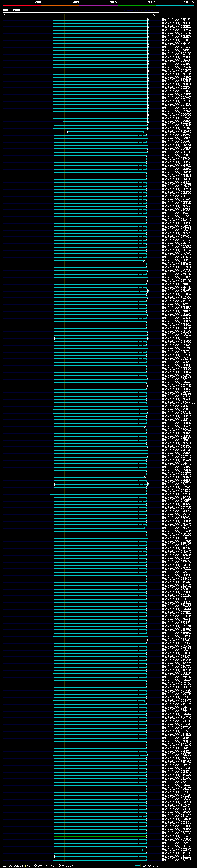Viewport: 197px width, 868px height.
Task: Select hit UniRef100_Q41127
Action: tap(176, 856)
